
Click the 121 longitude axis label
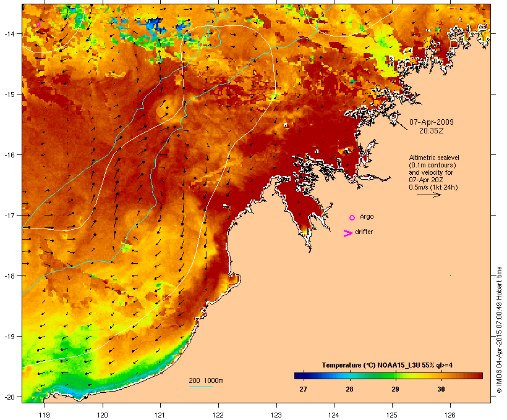[x=160, y=415]
